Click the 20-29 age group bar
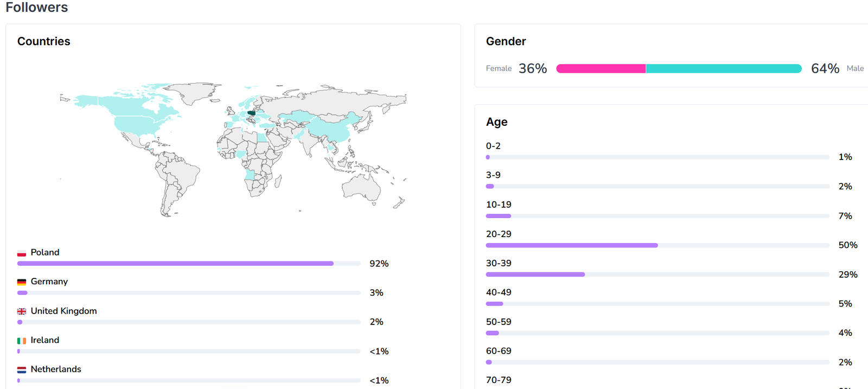 (572, 245)
